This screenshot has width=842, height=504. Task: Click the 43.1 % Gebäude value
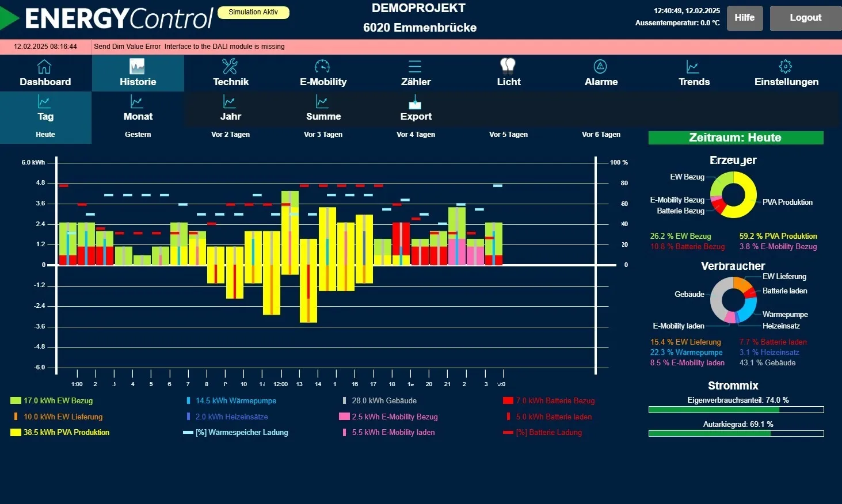pyautogui.click(x=768, y=362)
